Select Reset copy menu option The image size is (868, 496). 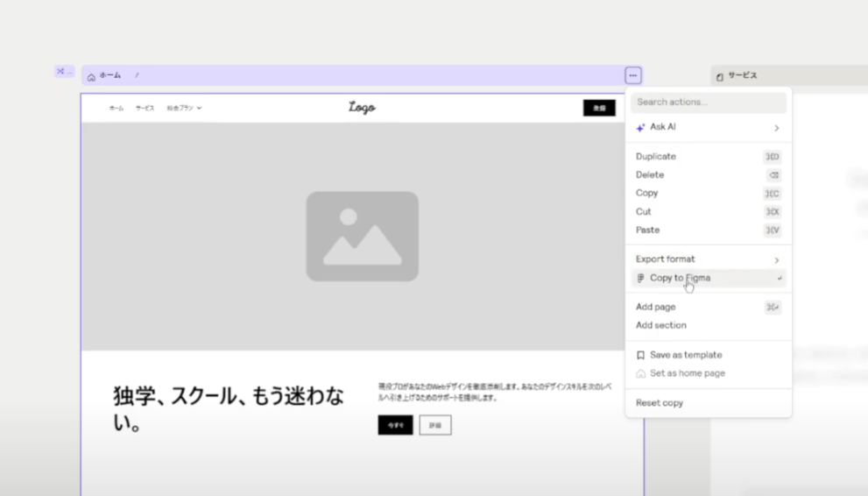tap(660, 403)
